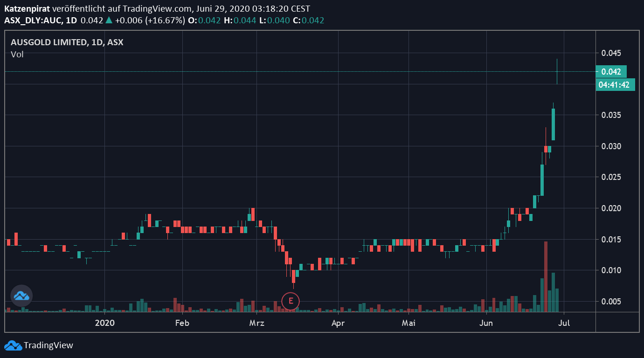Click the 0.045 price axis label

click(x=611, y=53)
